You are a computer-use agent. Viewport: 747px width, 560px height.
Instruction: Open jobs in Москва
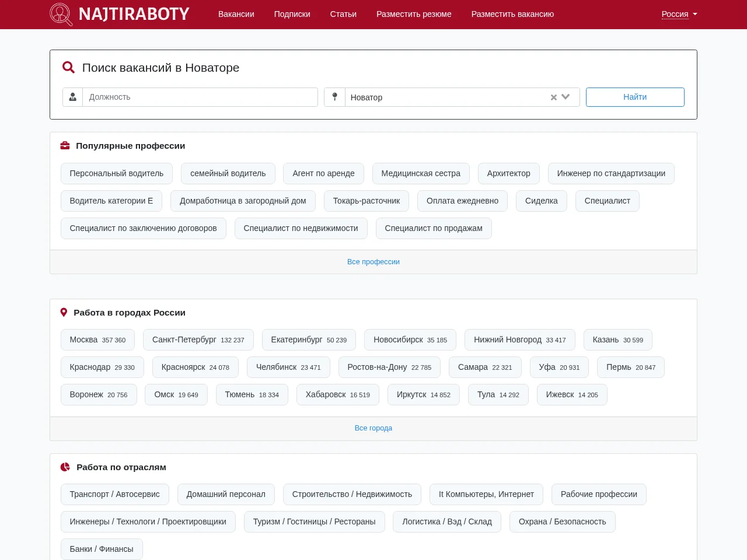click(x=97, y=339)
